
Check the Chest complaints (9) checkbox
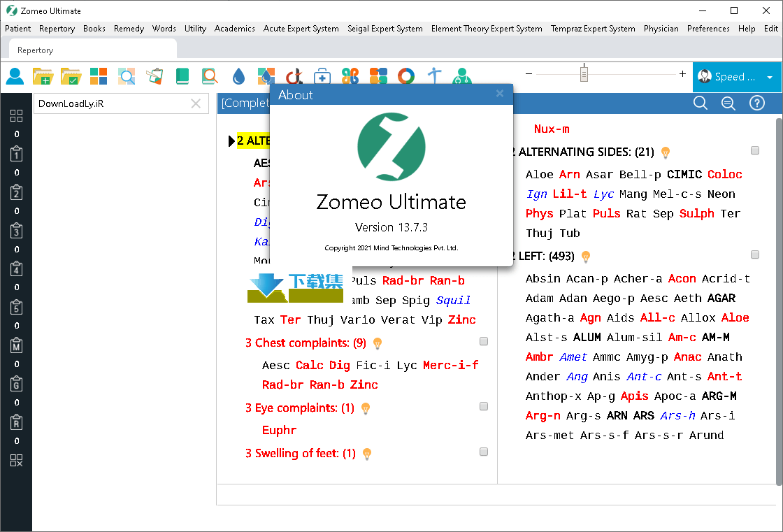tap(484, 341)
